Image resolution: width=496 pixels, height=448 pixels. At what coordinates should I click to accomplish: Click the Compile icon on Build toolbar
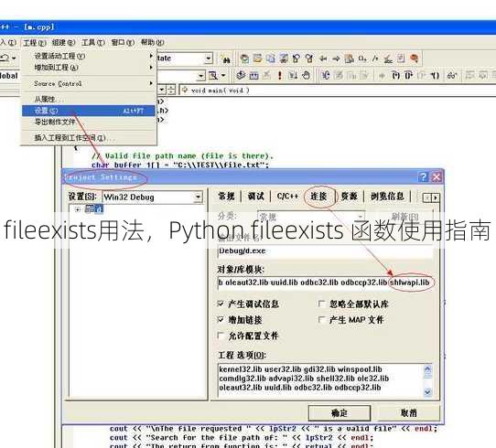[241, 75]
